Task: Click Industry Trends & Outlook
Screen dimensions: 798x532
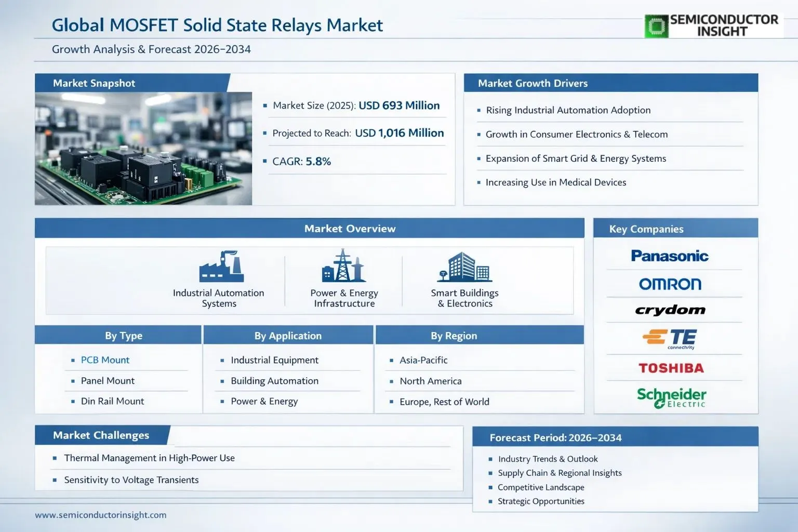Action: coord(548,459)
